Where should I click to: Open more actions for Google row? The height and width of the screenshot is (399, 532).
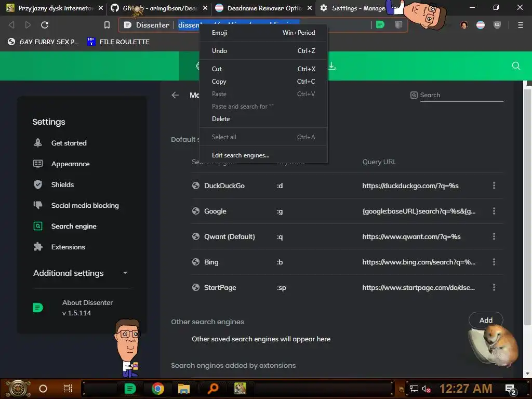494,211
